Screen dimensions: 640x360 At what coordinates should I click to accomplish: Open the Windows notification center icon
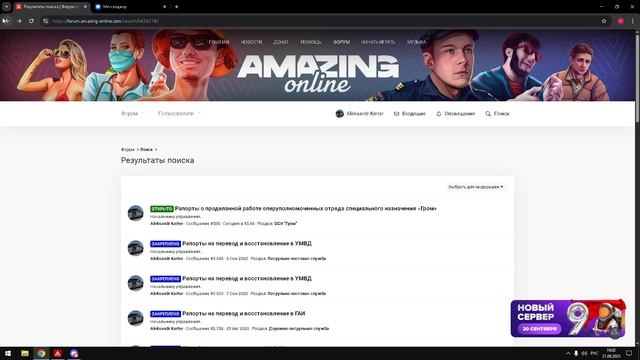629,353
